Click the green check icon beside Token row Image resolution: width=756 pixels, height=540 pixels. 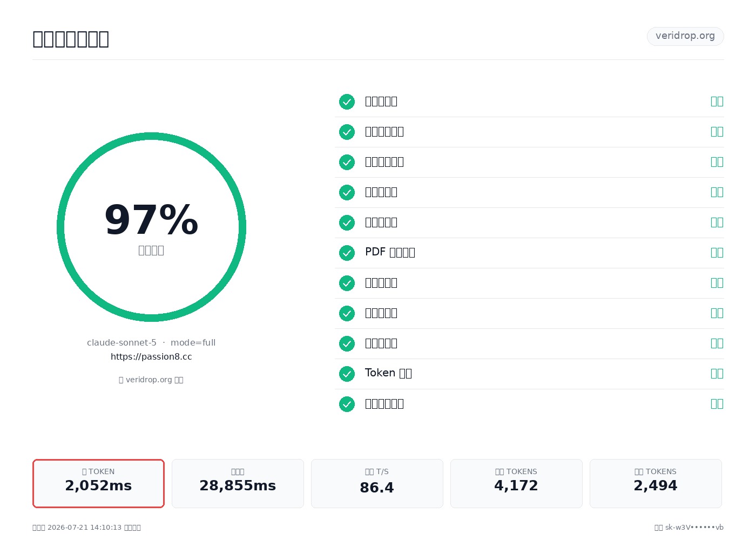(x=347, y=374)
